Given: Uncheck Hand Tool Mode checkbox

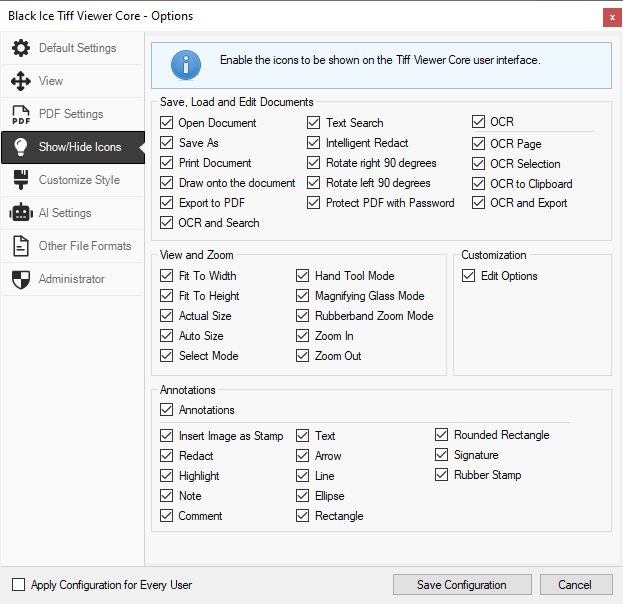Looking at the screenshot, I should click(302, 275).
